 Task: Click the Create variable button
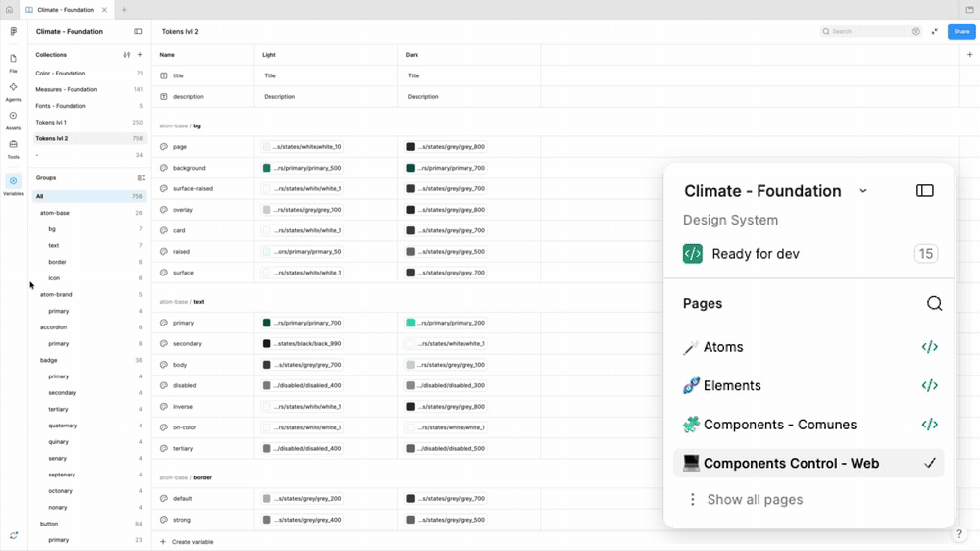[186, 541]
